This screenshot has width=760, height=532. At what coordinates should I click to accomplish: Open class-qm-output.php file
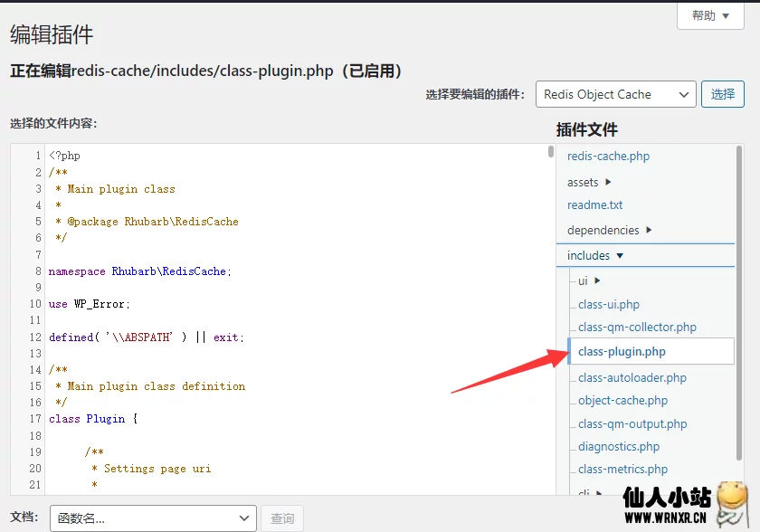coord(632,424)
